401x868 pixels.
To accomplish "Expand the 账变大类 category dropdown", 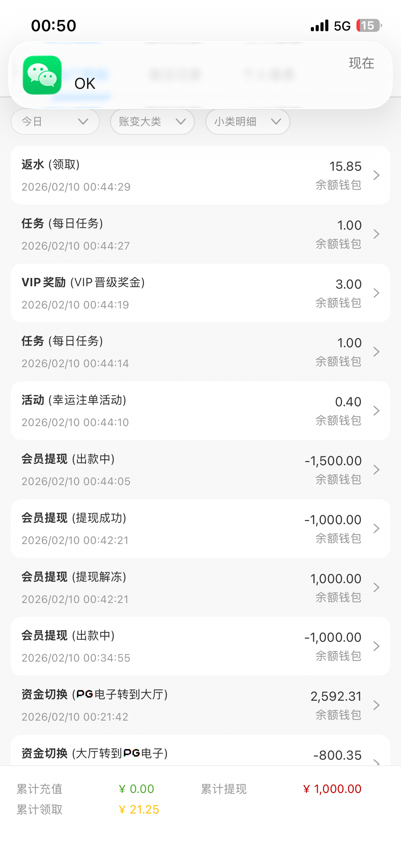I will click(152, 122).
